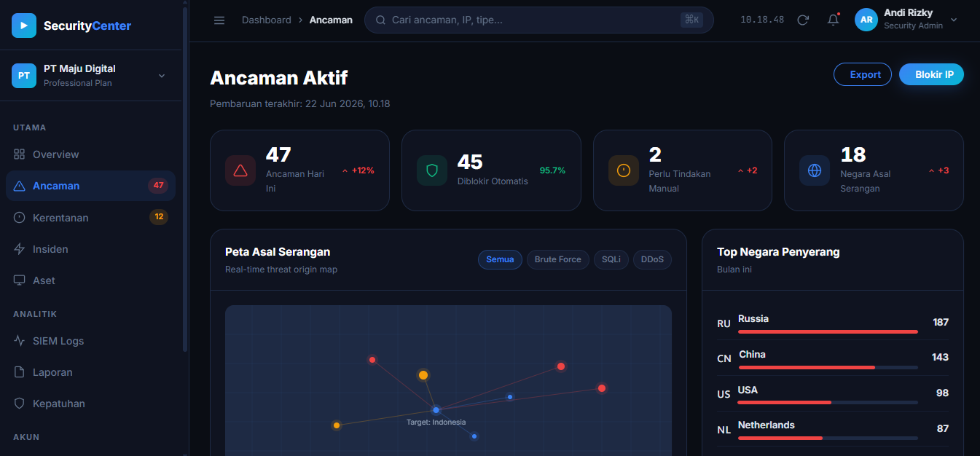Viewport: 980px width, 456px height.
Task: Click the 10.18.48 clock in top bar
Action: point(762,20)
